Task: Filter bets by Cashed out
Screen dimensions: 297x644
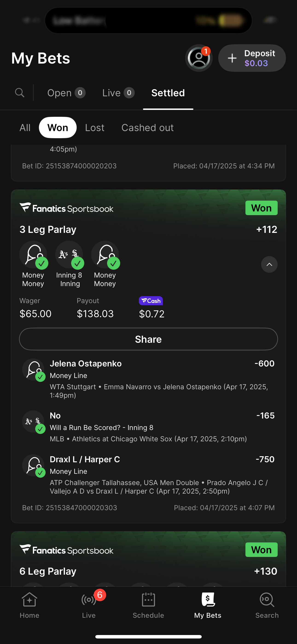Action: click(148, 128)
